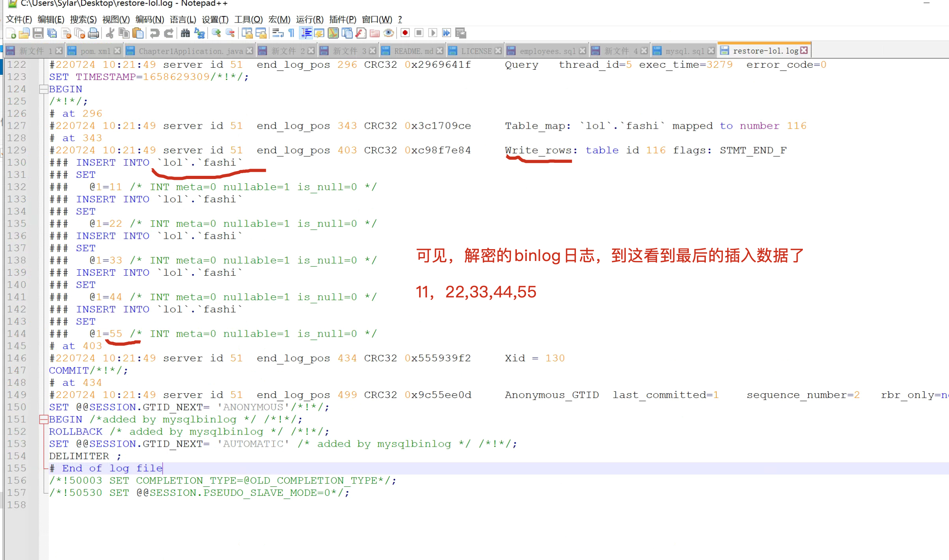Collapse the BEGIN fold at line 151
Viewport: 949px width, 560px height.
point(44,419)
